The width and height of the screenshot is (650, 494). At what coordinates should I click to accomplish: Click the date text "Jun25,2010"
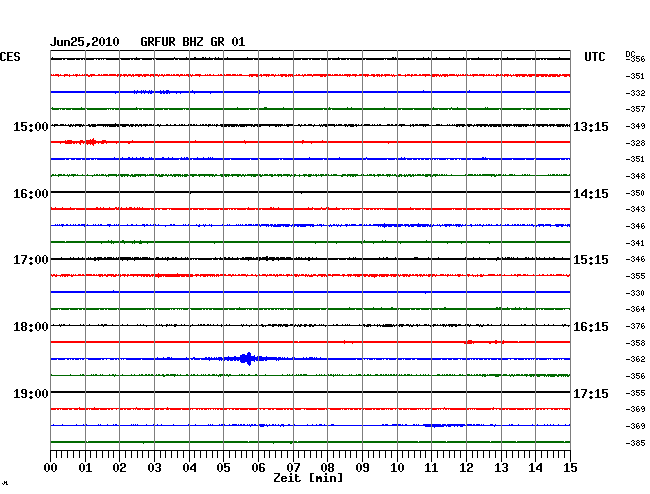pos(85,42)
